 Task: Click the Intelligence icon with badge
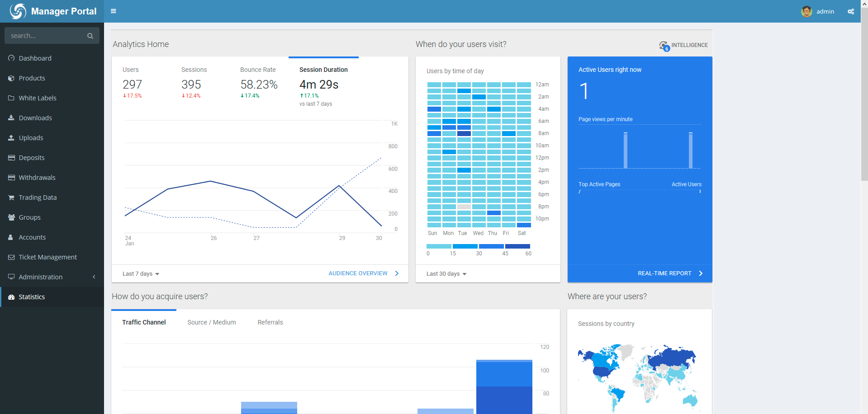pyautogui.click(x=664, y=46)
